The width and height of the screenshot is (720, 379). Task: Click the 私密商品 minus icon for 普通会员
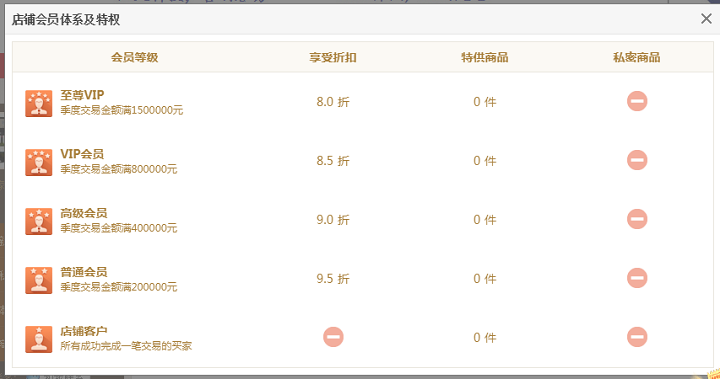637,278
